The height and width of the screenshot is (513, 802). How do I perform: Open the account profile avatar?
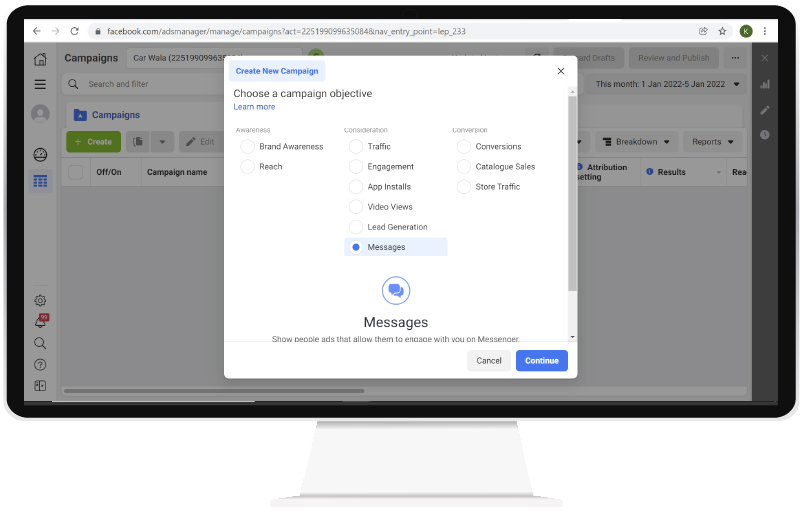pyautogui.click(x=40, y=114)
